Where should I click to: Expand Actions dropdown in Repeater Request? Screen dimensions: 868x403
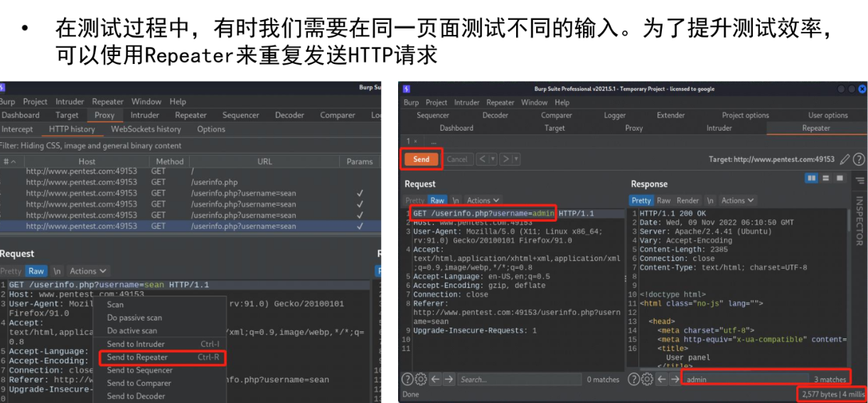[483, 200]
